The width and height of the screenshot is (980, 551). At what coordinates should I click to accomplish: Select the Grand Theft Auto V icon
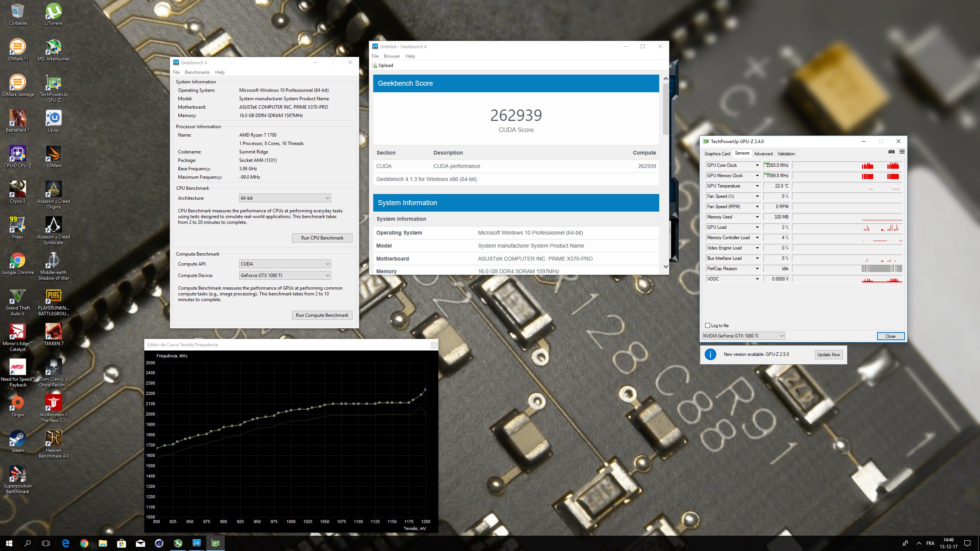(x=18, y=302)
